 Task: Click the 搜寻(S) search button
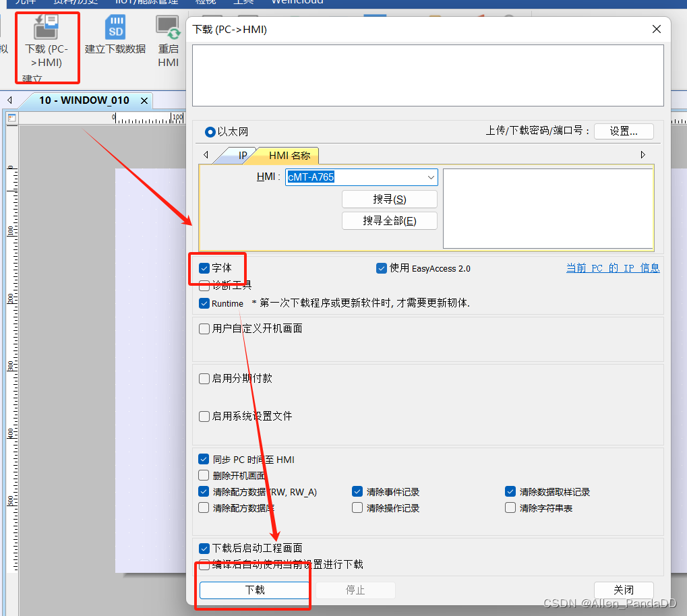click(x=390, y=199)
